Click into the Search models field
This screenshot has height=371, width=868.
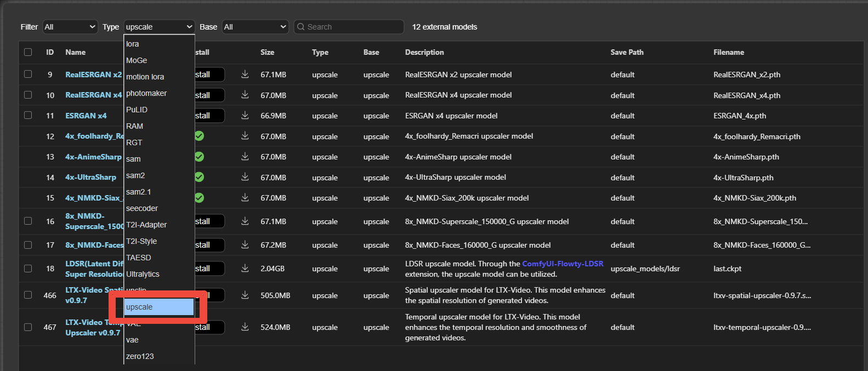351,27
